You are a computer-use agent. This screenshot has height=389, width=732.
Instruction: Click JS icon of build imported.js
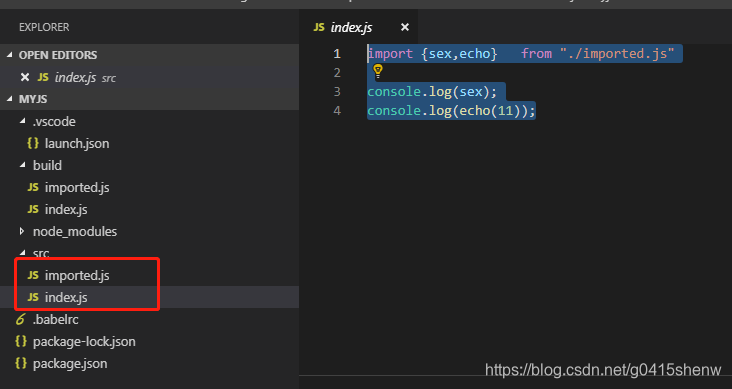[x=33, y=187]
